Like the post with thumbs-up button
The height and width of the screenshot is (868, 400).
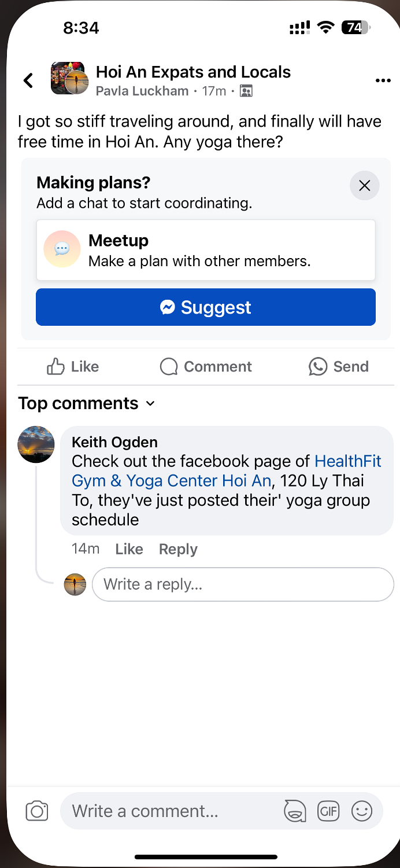point(73,366)
